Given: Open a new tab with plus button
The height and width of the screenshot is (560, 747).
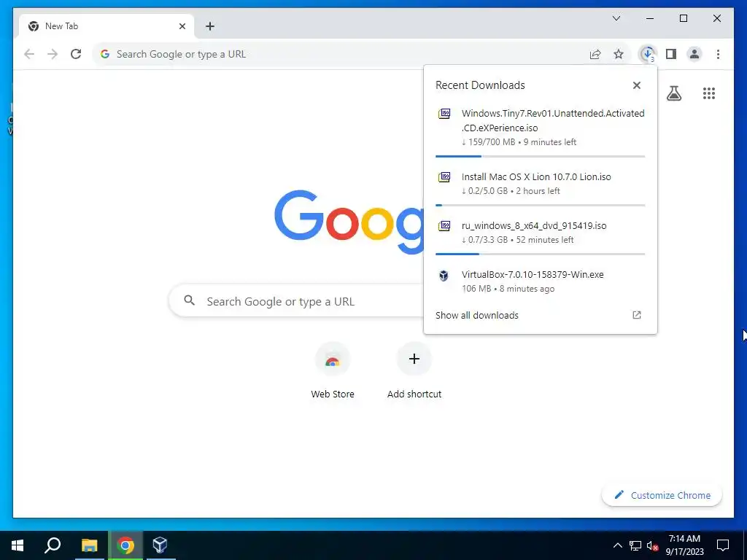Looking at the screenshot, I should (210, 26).
